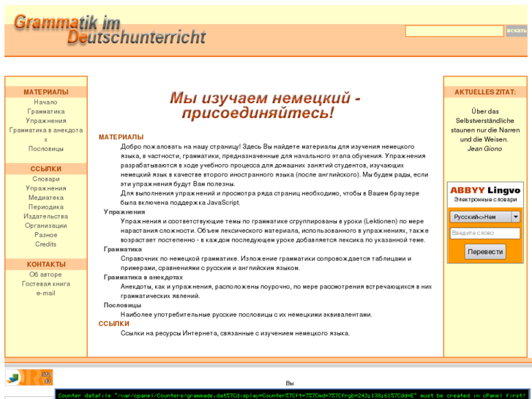Click the Jean Giono quote author

pos(485,149)
